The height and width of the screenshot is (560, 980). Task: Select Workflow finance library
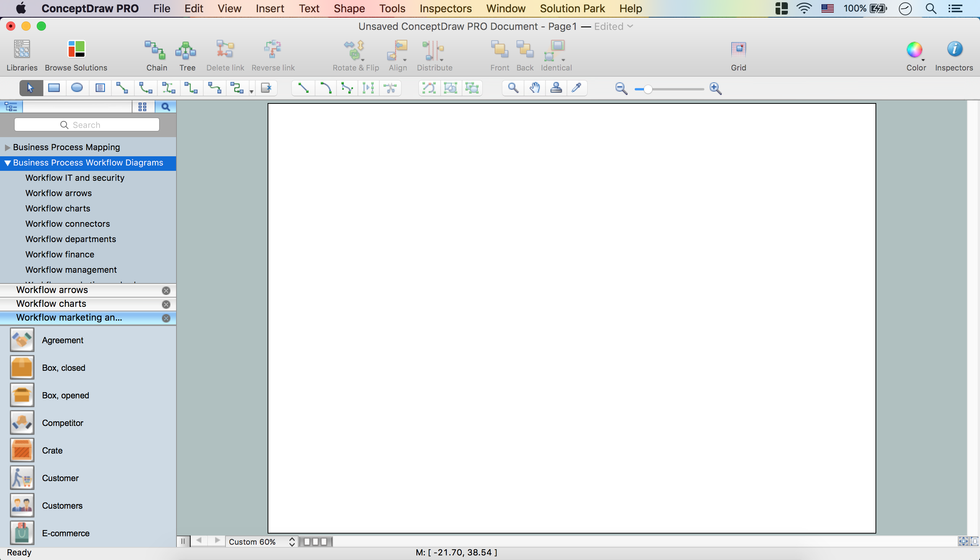click(x=60, y=254)
